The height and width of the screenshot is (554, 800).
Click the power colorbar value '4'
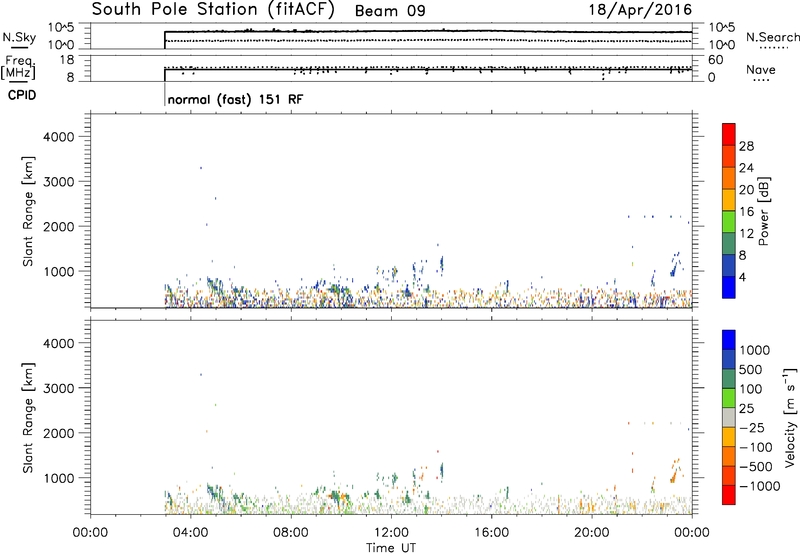coord(743,277)
